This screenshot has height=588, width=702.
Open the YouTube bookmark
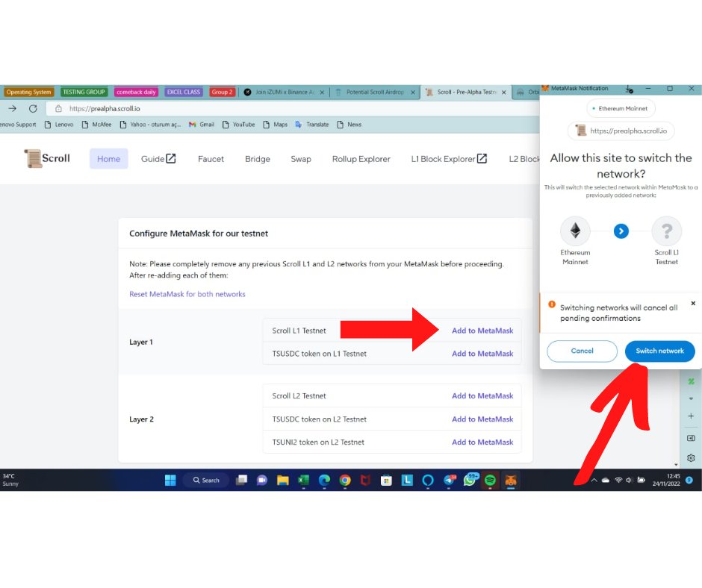239,125
